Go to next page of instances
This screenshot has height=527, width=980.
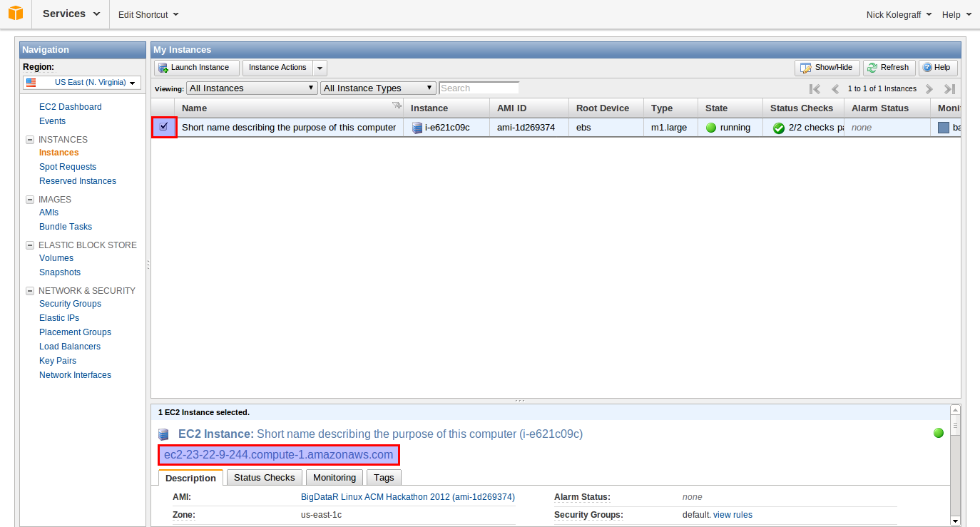(929, 89)
